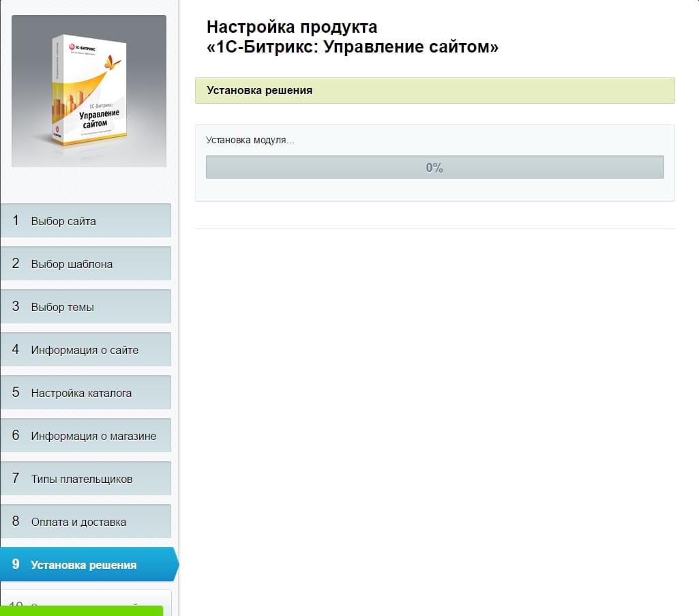The width and height of the screenshot is (699, 616).
Task: Go to step 2 Выбор шаблона
Action: coord(86,263)
